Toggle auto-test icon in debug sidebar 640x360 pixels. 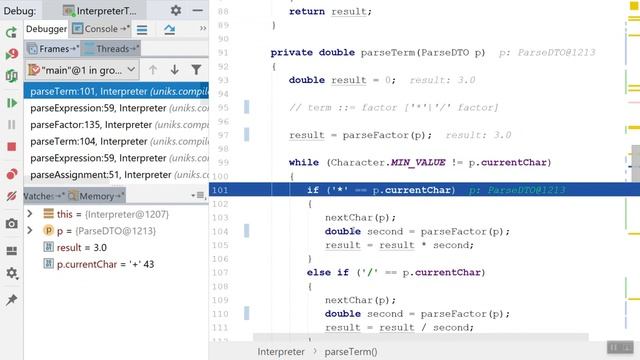(11, 76)
